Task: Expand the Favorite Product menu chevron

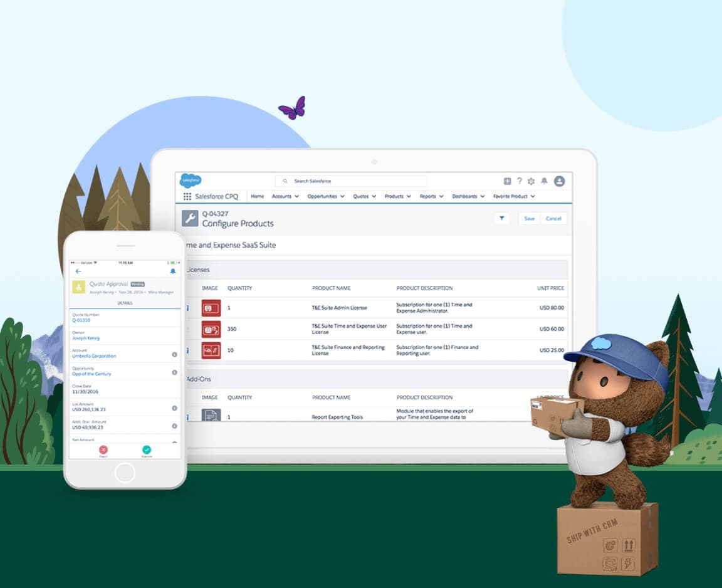Action: pyautogui.click(x=533, y=197)
